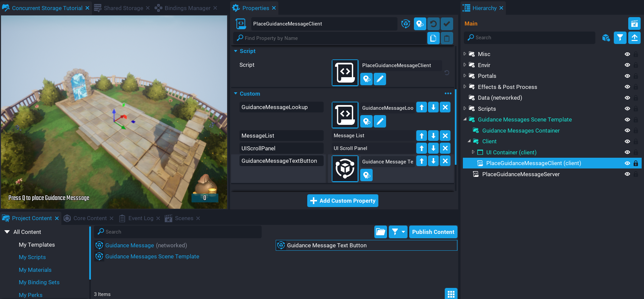Hide the Portals folder using eye icon

coord(627,76)
